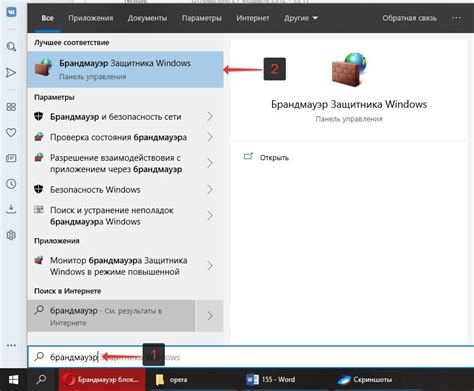Image resolution: width=474 pixels, height=391 pixels.
Task: Expand arrow for Безопасность Windows
Action: (210, 189)
